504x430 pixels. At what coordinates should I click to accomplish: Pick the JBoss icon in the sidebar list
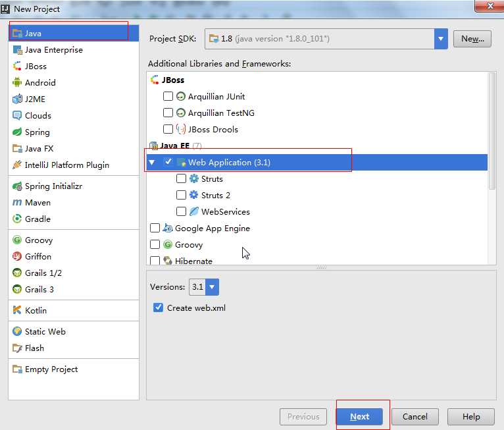tap(17, 67)
